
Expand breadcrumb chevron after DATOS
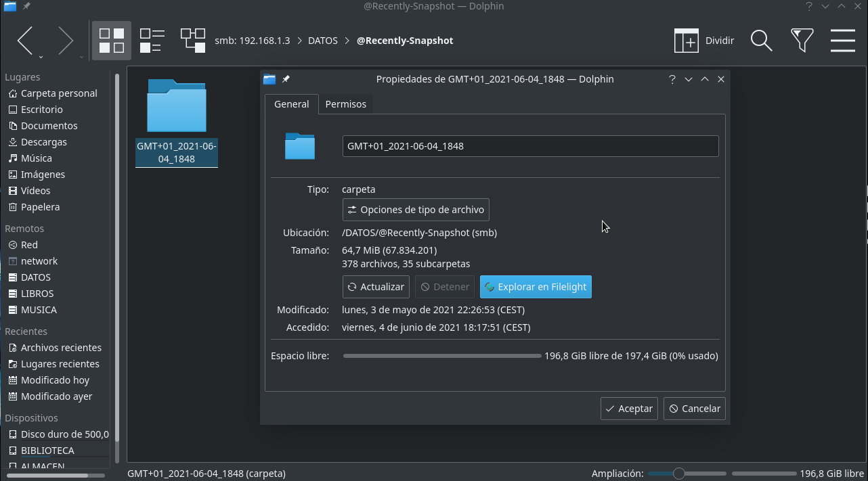(347, 41)
